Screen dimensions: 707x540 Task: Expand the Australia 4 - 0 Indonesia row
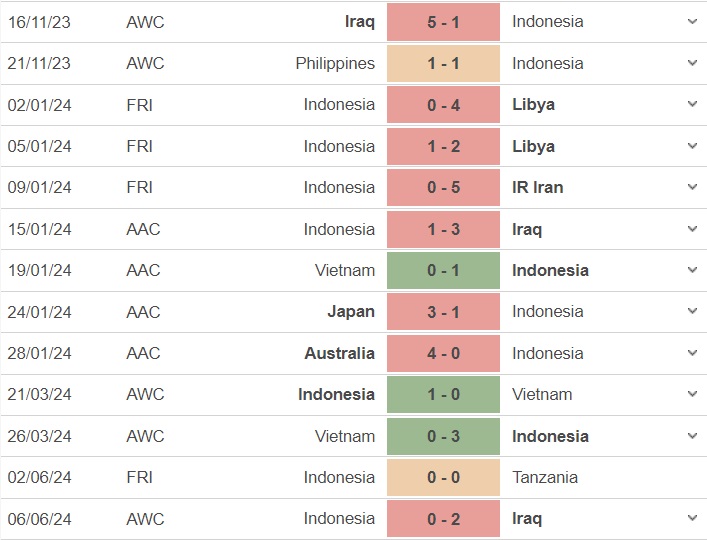[692, 352]
